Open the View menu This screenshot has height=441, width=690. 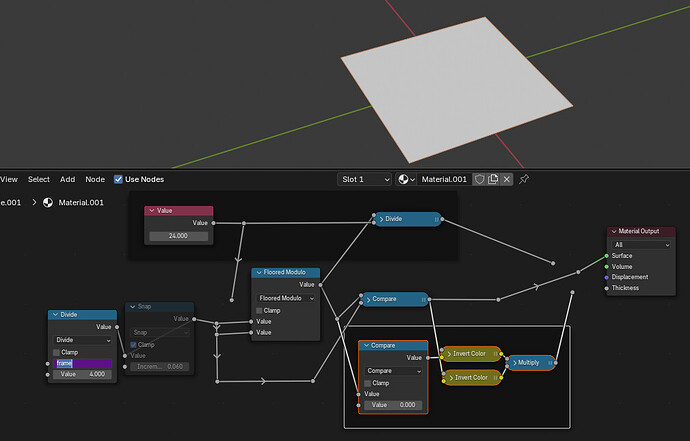click(9, 179)
